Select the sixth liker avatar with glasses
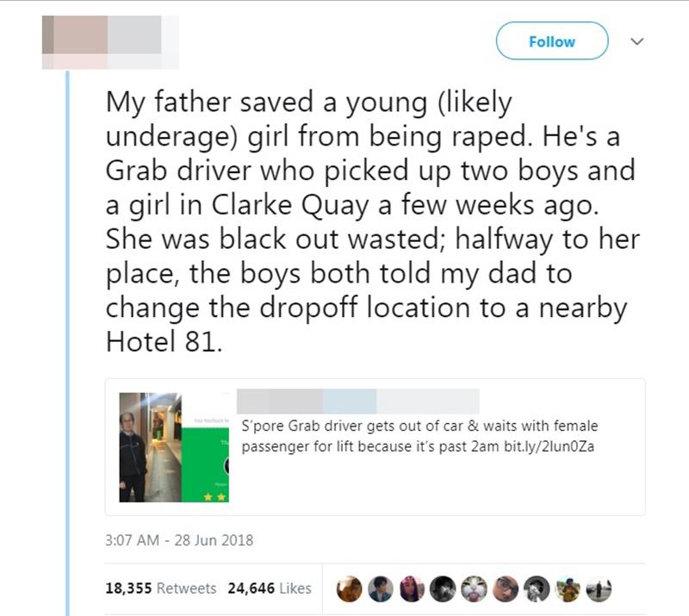Screen dimensions: 689x616 click(504, 589)
